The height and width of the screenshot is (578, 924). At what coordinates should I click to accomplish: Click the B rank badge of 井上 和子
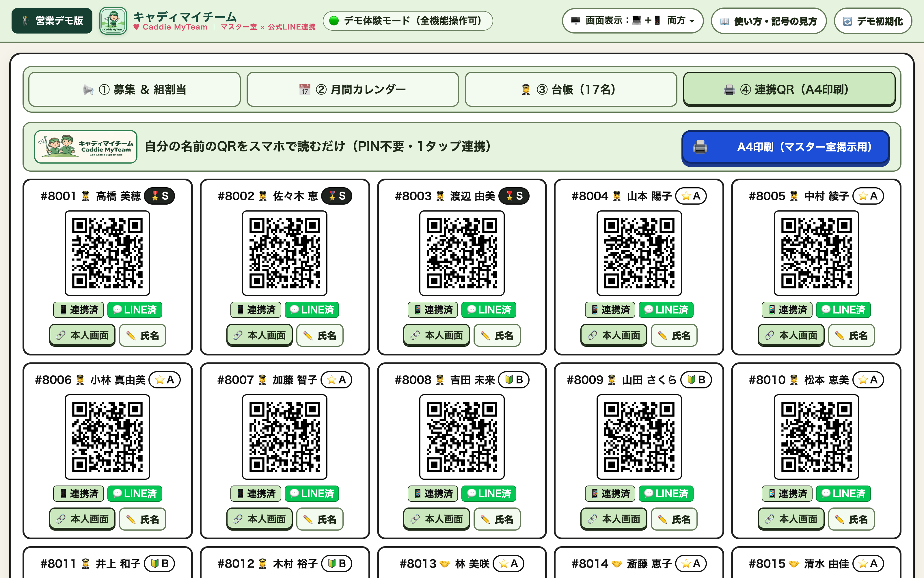160,564
